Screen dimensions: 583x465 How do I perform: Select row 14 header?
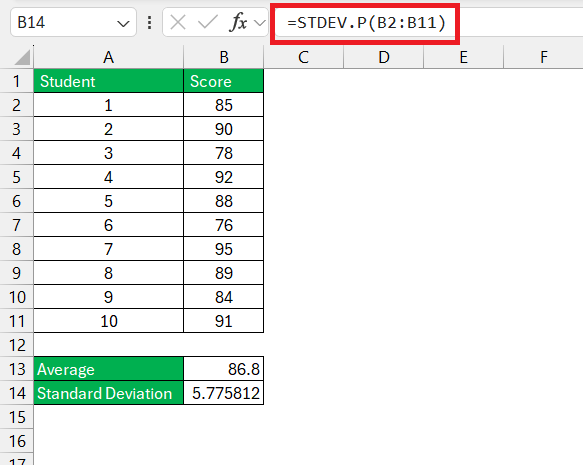click(x=16, y=393)
